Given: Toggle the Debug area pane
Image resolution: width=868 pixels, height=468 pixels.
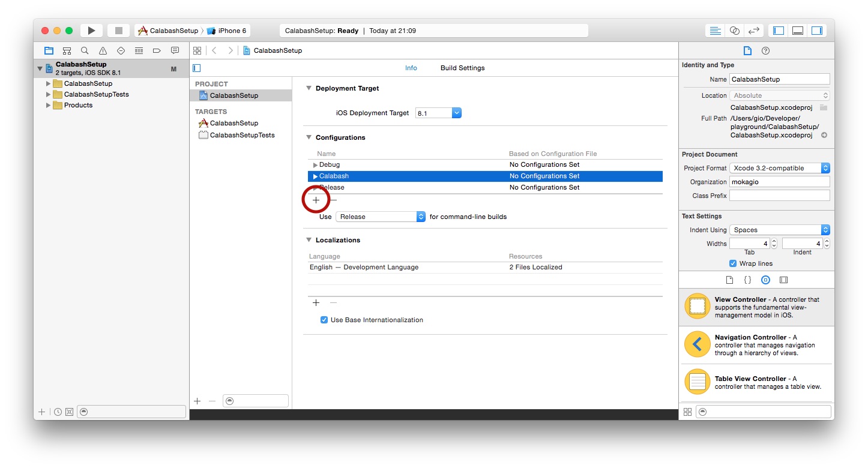Looking at the screenshot, I should click(798, 31).
